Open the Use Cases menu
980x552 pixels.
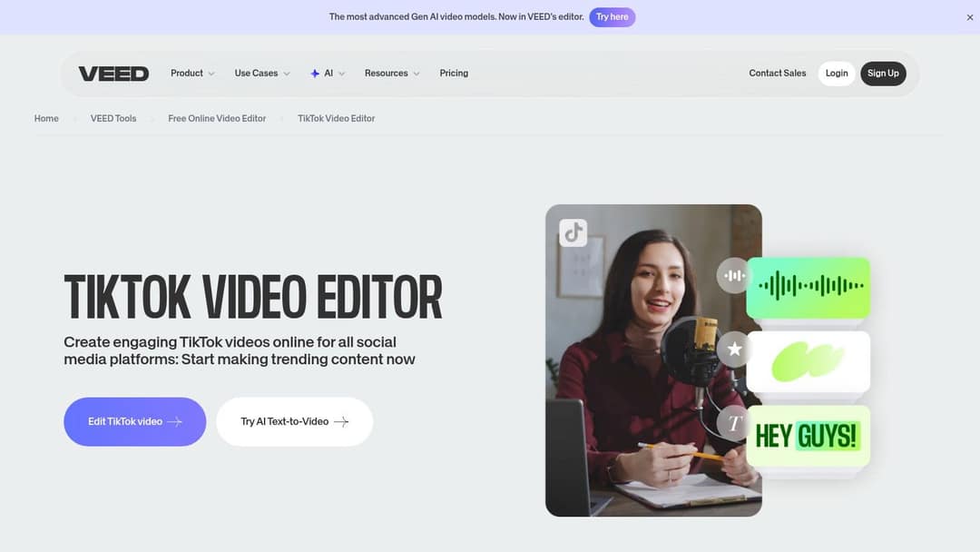262,74
